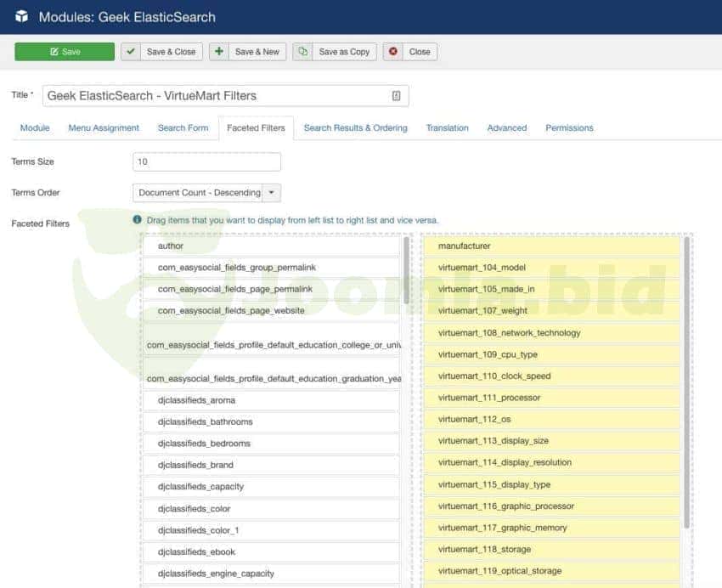Click the red X icon on Close

393,52
